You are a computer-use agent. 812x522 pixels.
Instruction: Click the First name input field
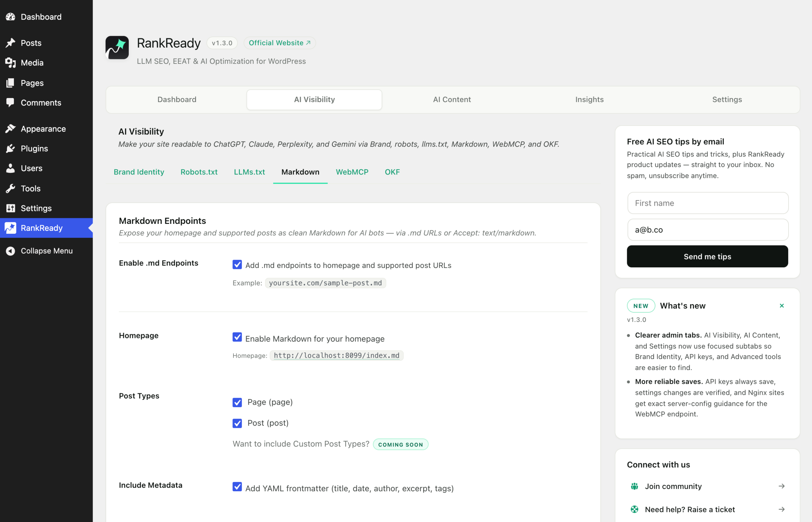pos(708,203)
